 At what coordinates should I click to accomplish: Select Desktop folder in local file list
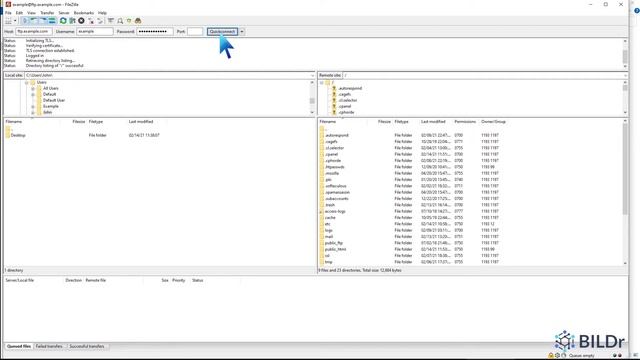pos(18,135)
